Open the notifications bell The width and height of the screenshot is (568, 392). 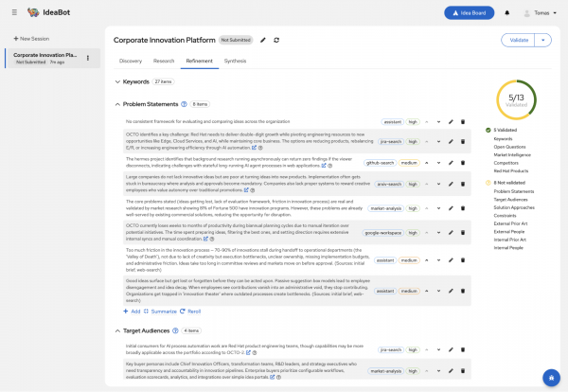click(x=506, y=13)
